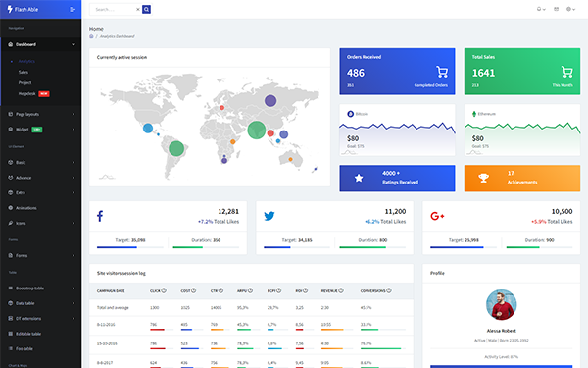The width and height of the screenshot is (588, 368).
Task: Open the Analytics Dashboard breadcrumb link
Action: click(117, 36)
